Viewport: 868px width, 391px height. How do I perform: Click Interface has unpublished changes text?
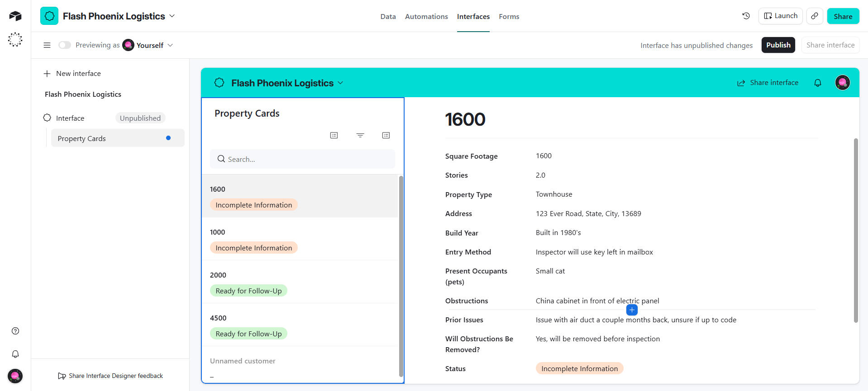click(696, 45)
